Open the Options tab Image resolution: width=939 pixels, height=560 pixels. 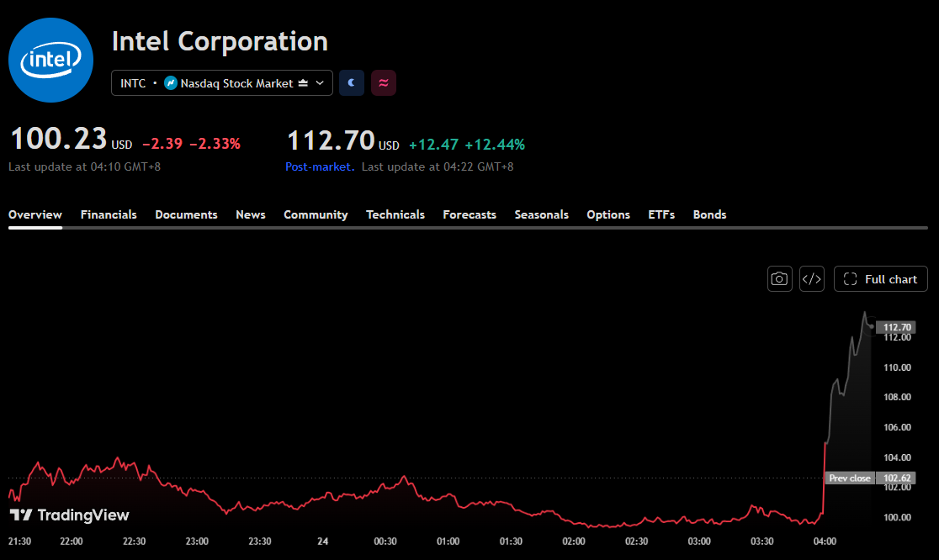(608, 214)
